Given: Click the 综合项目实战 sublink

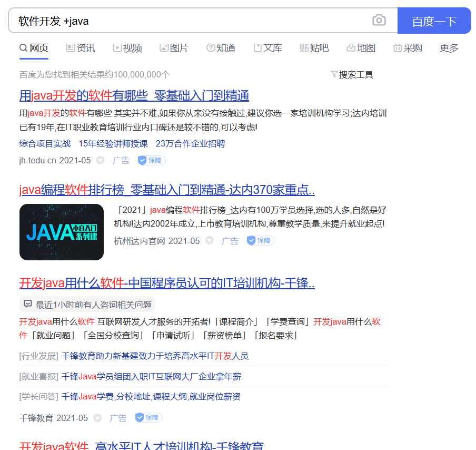Looking at the screenshot, I should 45,143.
